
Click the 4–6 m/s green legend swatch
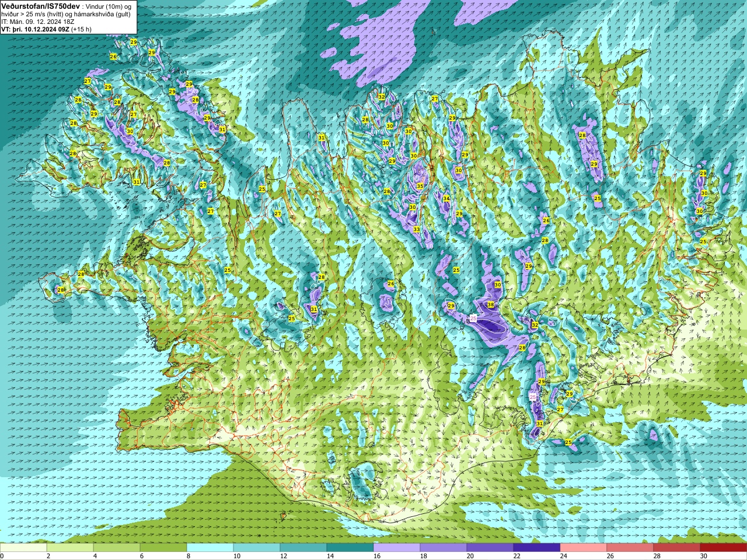point(117,548)
